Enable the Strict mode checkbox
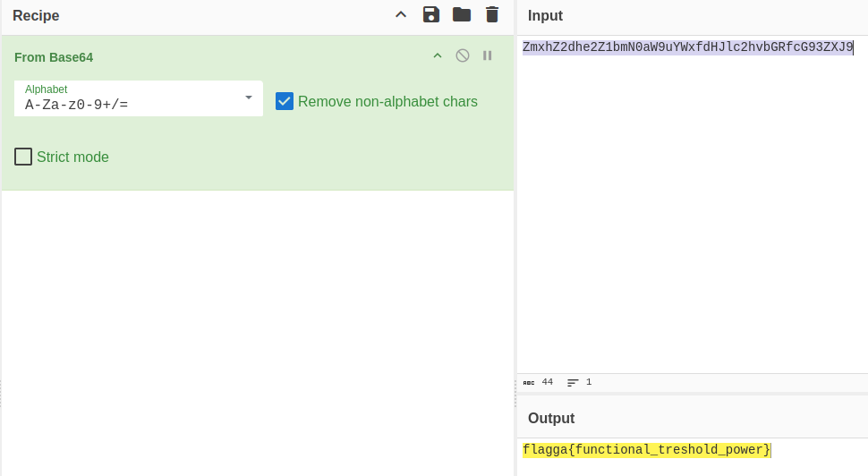Screen dimensions: 868x476 point(23,157)
